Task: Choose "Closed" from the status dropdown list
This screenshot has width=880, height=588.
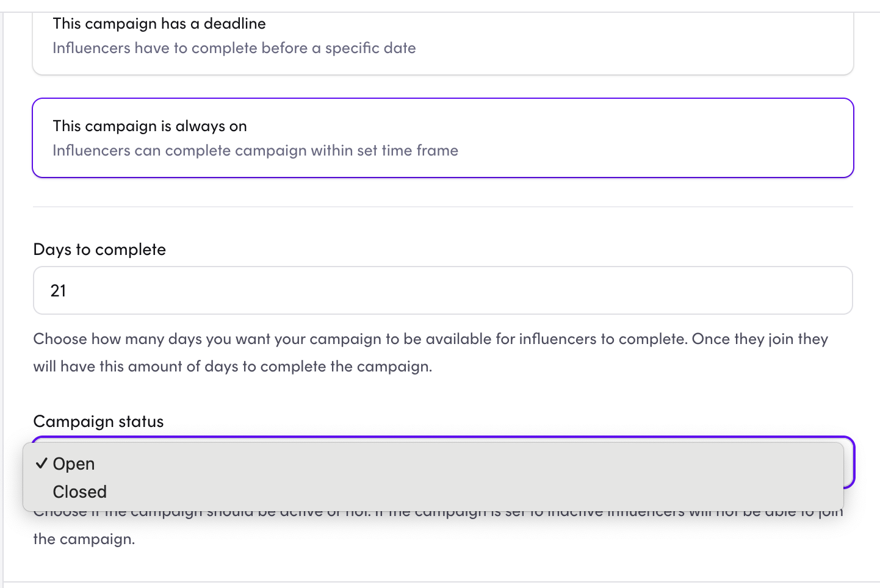Action: [80, 492]
